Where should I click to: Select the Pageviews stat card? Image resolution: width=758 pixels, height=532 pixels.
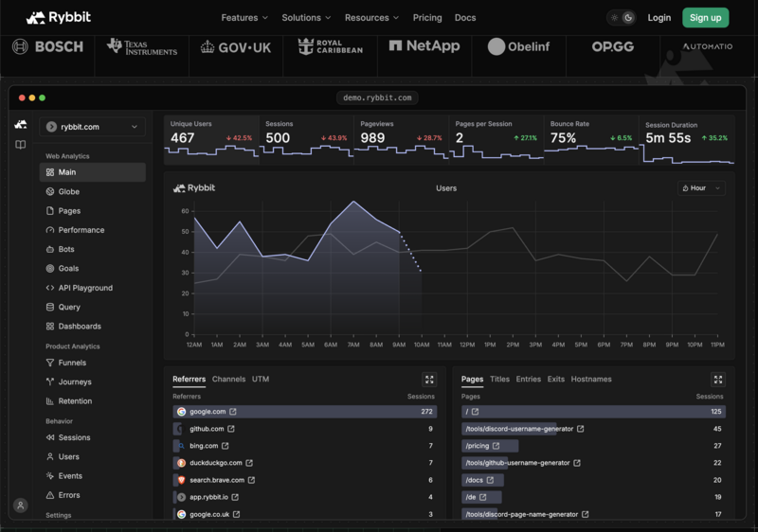point(401,140)
